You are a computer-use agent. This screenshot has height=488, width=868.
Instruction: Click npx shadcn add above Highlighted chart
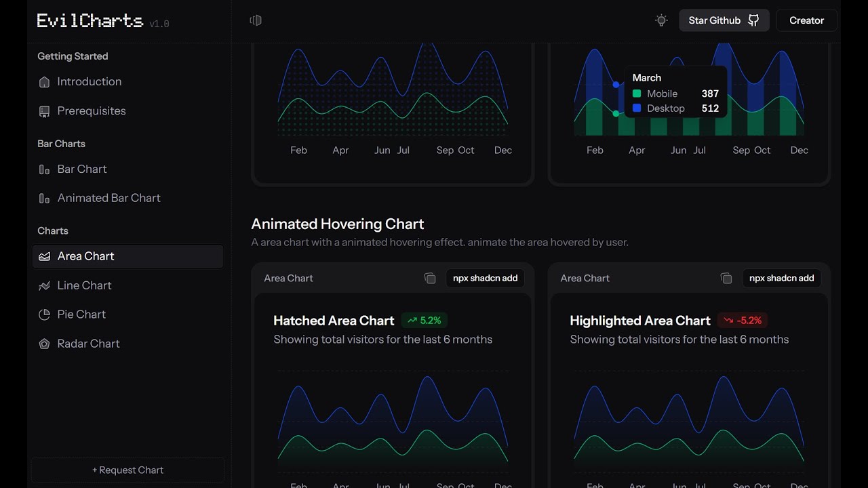click(x=781, y=278)
